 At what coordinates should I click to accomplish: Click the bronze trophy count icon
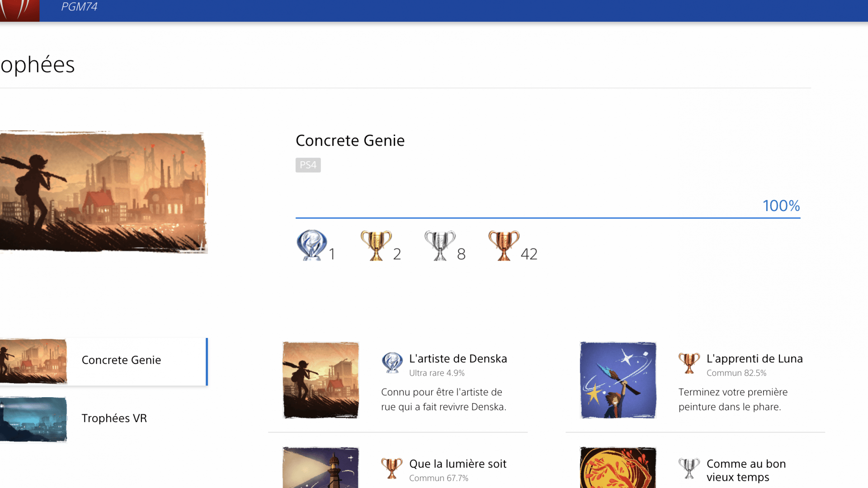504,245
